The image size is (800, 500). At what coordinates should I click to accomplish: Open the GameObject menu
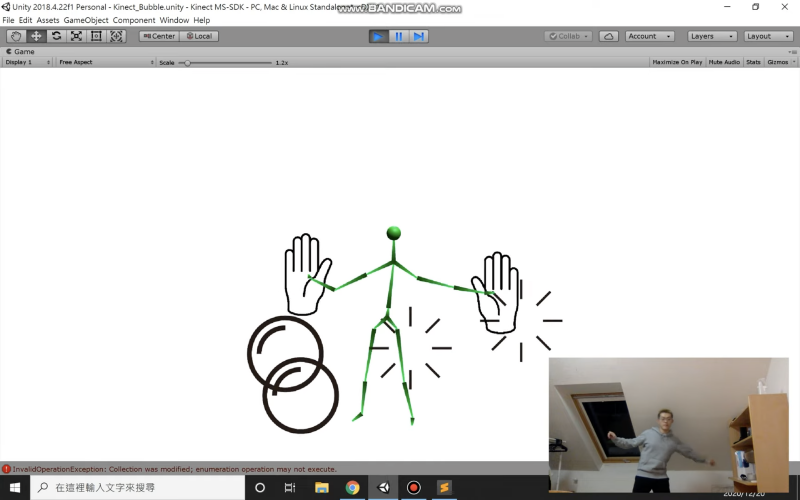point(85,20)
